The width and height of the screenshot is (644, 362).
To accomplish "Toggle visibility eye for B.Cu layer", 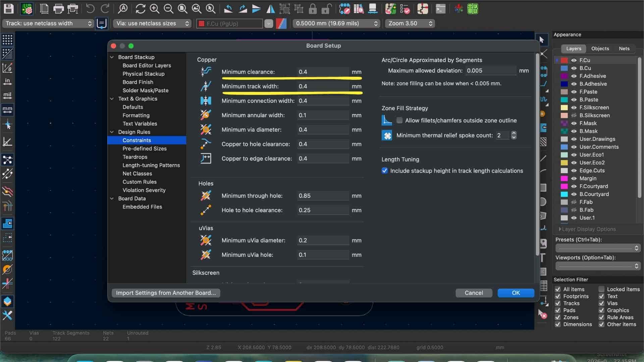I will point(574,68).
